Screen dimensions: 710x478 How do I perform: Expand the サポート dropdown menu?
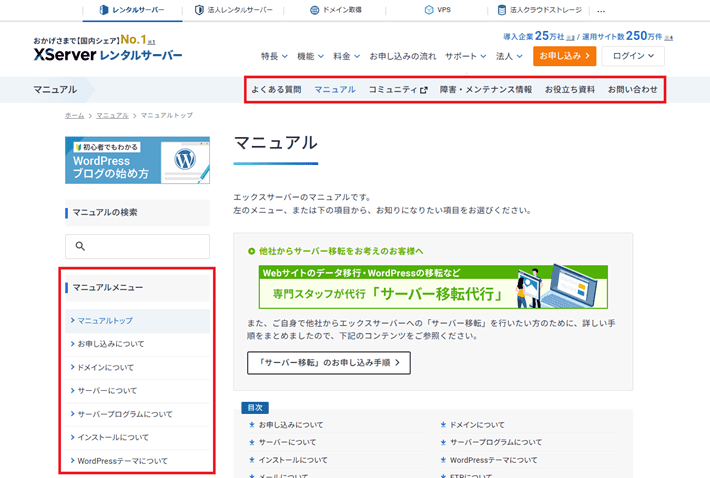tap(465, 56)
